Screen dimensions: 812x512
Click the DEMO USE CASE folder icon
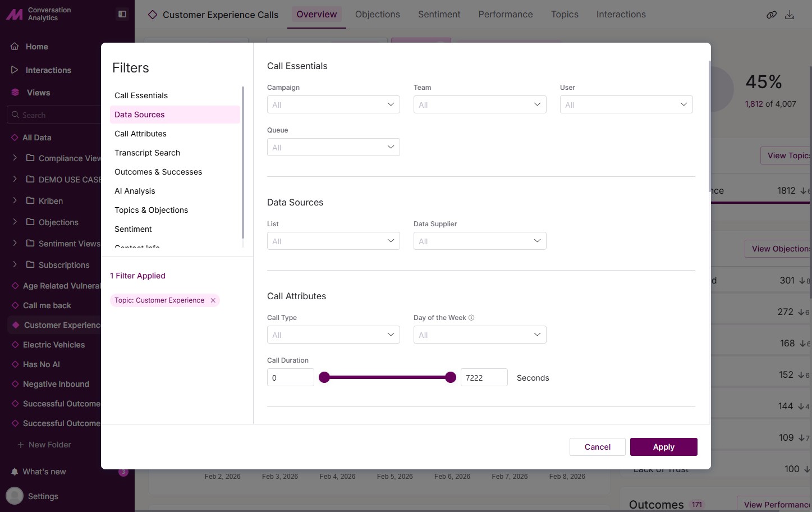pos(30,179)
